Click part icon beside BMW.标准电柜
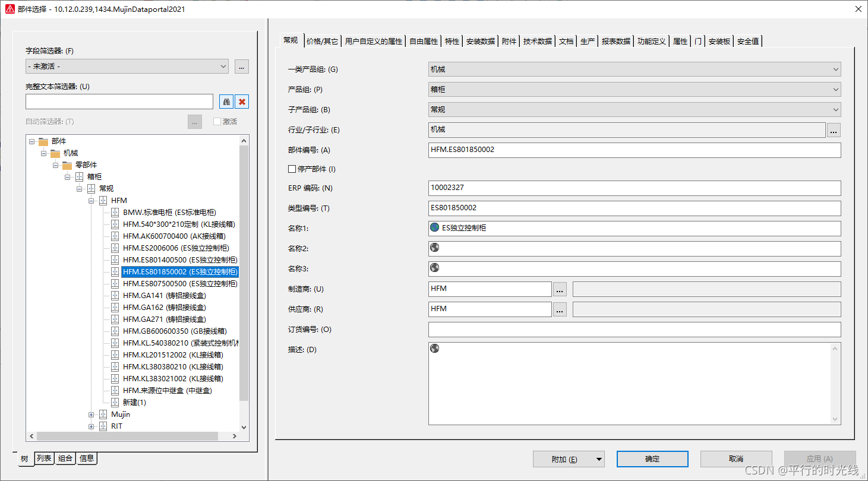Viewport: 868px width, 481px height. [115, 212]
